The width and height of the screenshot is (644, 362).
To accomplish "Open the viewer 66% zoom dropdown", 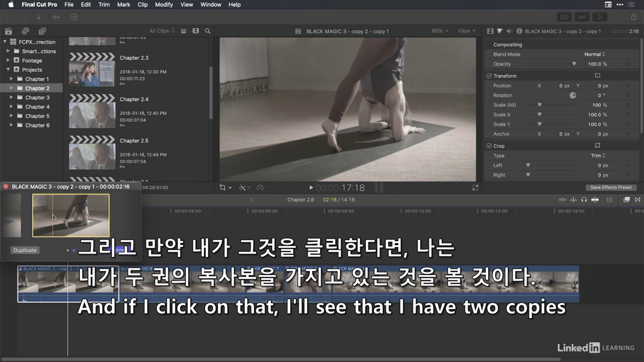I will coord(440,31).
